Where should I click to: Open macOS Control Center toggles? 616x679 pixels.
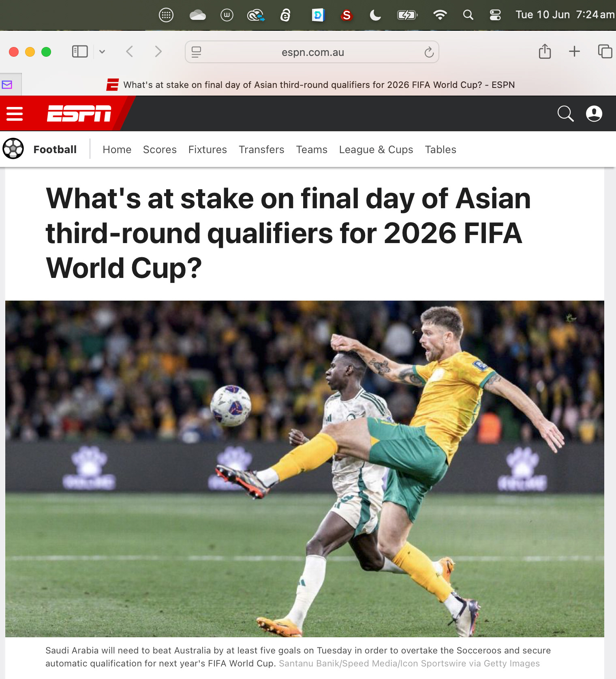coord(495,15)
